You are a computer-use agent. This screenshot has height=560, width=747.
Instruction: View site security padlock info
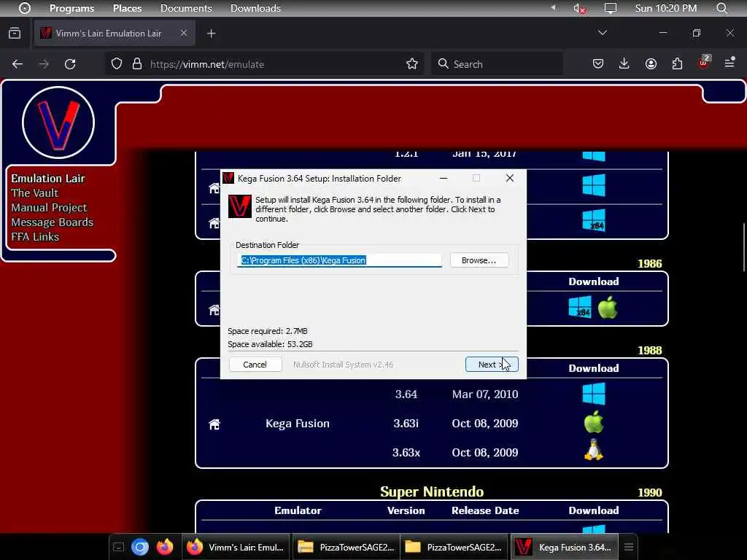(137, 64)
